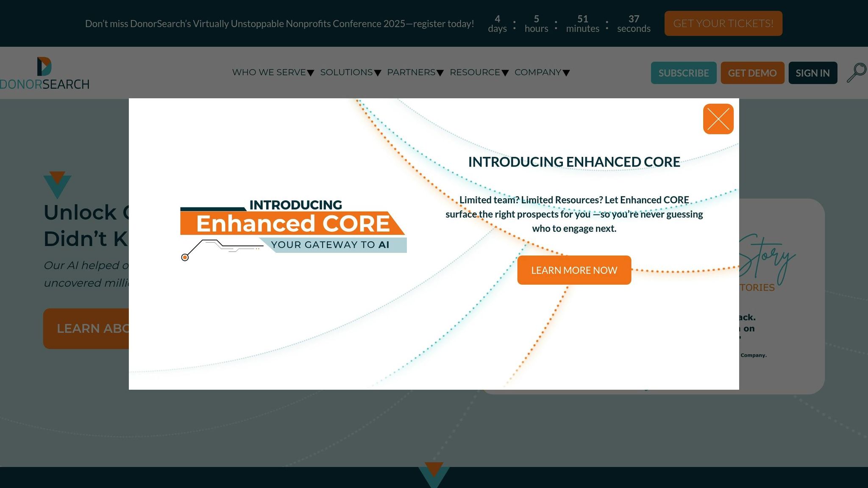This screenshot has width=868, height=488.
Task: Expand the Solutions dropdown arrow
Action: click(378, 73)
